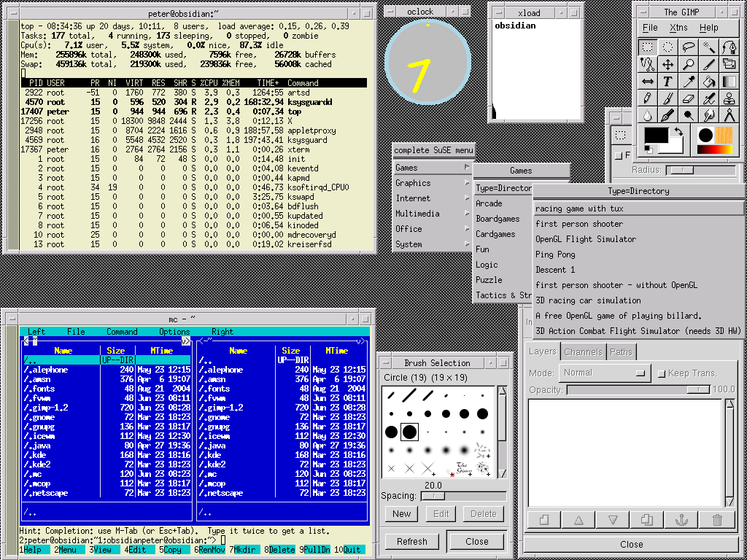Activate the Eraser tool
The width and height of the screenshot is (747, 560).
689,98
